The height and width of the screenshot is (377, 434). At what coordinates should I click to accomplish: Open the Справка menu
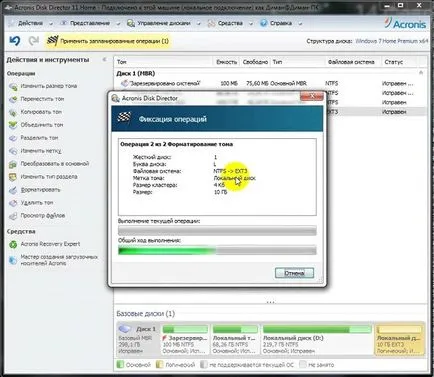click(281, 23)
